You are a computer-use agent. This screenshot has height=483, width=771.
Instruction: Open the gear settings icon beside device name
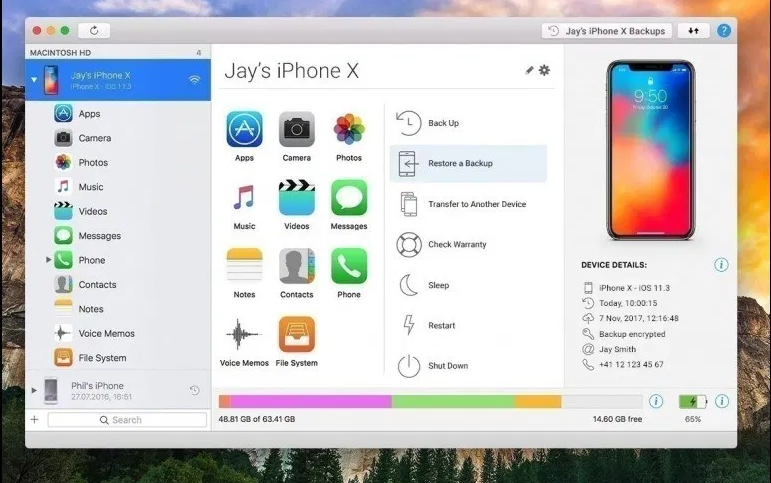point(544,71)
